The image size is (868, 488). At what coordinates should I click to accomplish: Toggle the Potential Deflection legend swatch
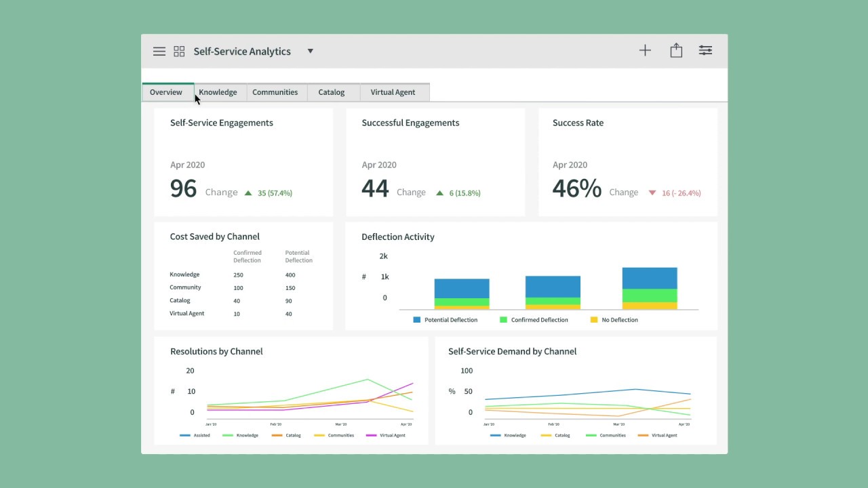click(417, 319)
